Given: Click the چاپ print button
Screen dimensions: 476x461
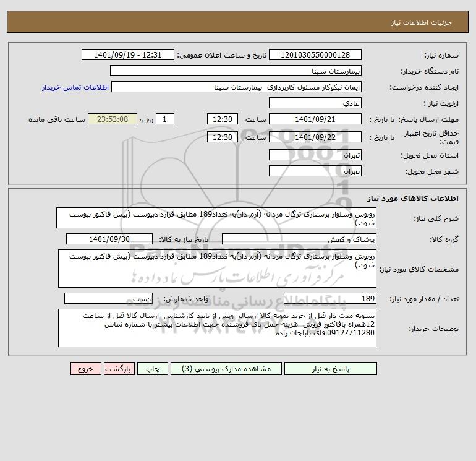Looking at the screenshot, I should coord(153,369).
